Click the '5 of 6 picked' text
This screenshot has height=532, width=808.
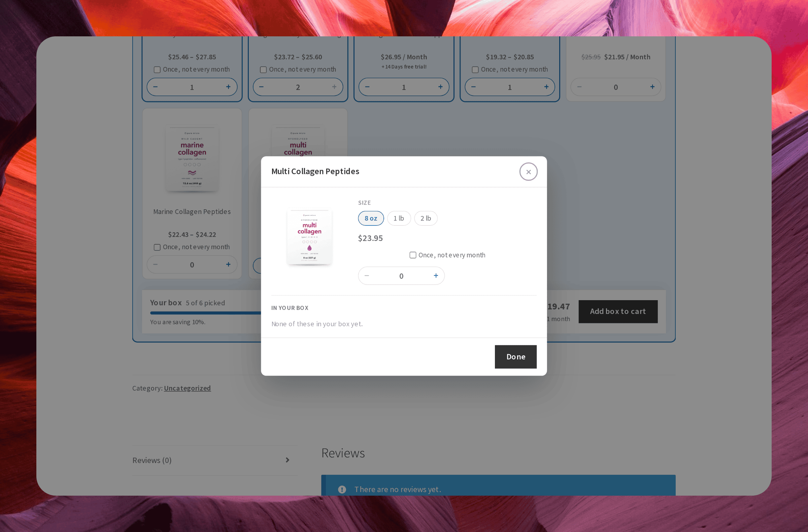(205, 303)
